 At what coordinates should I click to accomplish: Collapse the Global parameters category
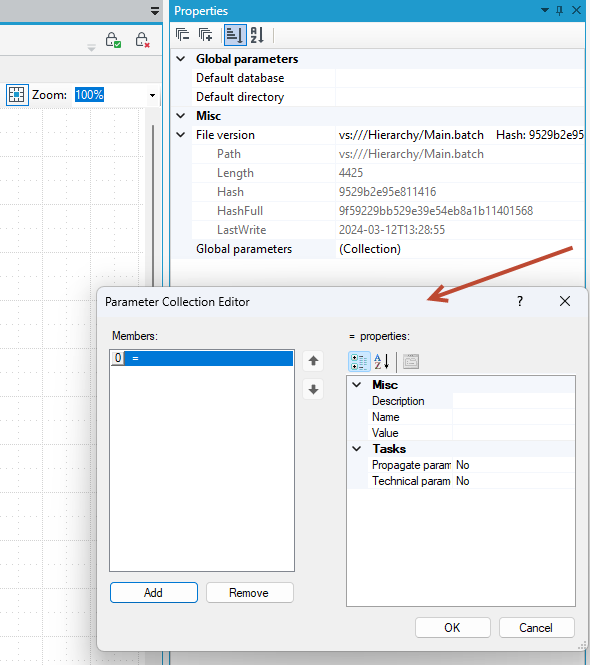181,59
